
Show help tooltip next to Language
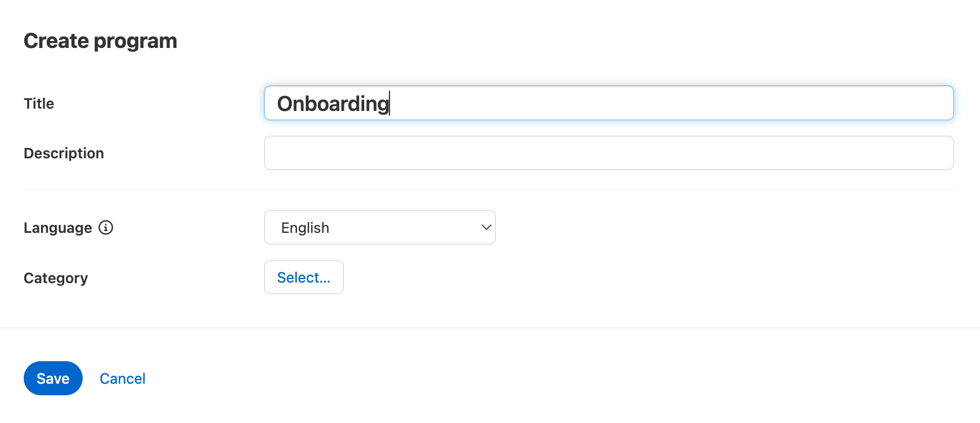pos(106,228)
